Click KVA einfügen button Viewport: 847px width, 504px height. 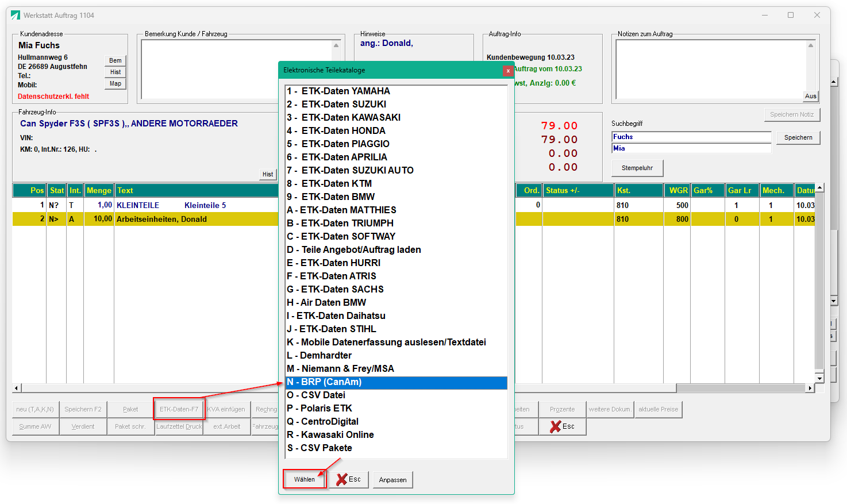tap(226, 409)
